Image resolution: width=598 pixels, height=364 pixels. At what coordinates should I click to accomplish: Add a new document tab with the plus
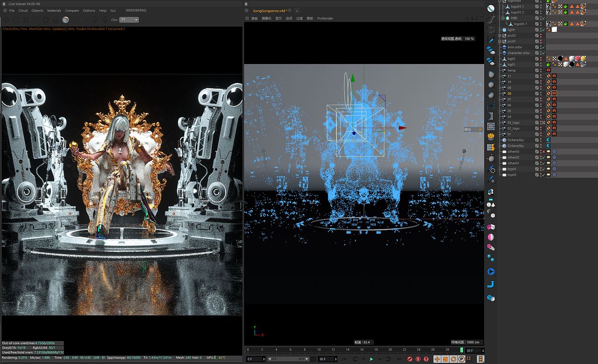296,10
